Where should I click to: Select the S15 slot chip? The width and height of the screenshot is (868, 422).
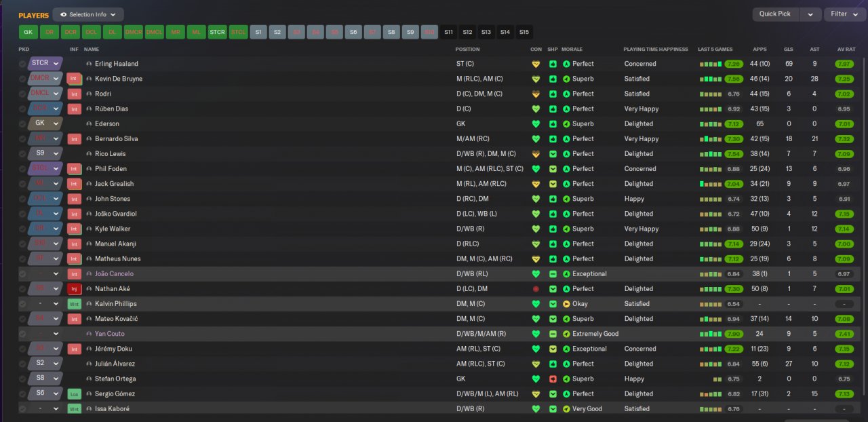(524, 32)
